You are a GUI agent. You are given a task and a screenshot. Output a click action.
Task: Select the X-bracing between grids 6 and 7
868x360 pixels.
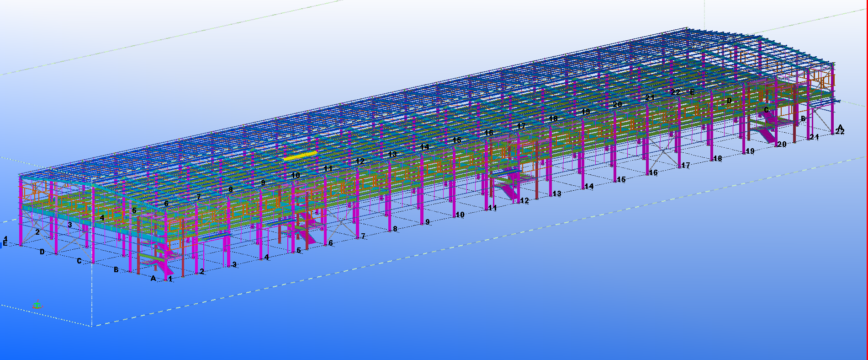click(340, 222)
